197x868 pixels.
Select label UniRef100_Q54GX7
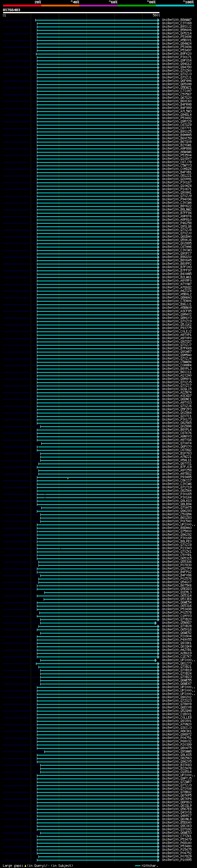coord(177,582)
